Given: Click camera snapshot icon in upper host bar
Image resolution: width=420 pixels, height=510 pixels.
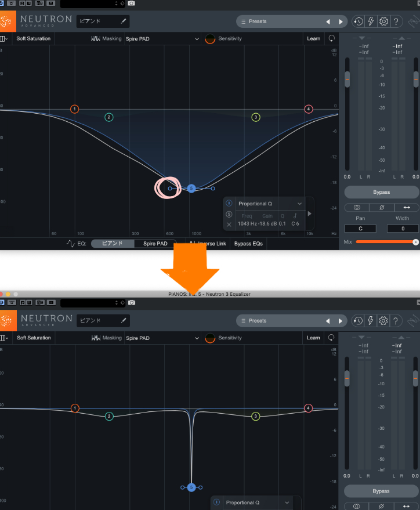Looking at the screenshot, I should (131, 3).
